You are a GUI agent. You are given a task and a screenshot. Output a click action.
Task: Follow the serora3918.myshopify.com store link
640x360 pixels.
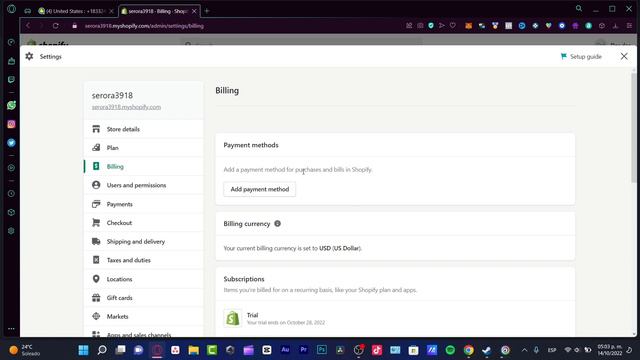126,107
